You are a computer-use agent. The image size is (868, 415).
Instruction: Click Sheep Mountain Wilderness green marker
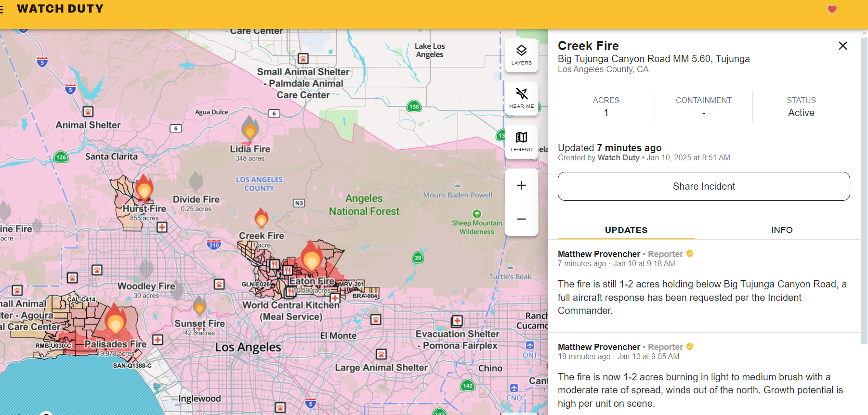[x=477, y=214]
